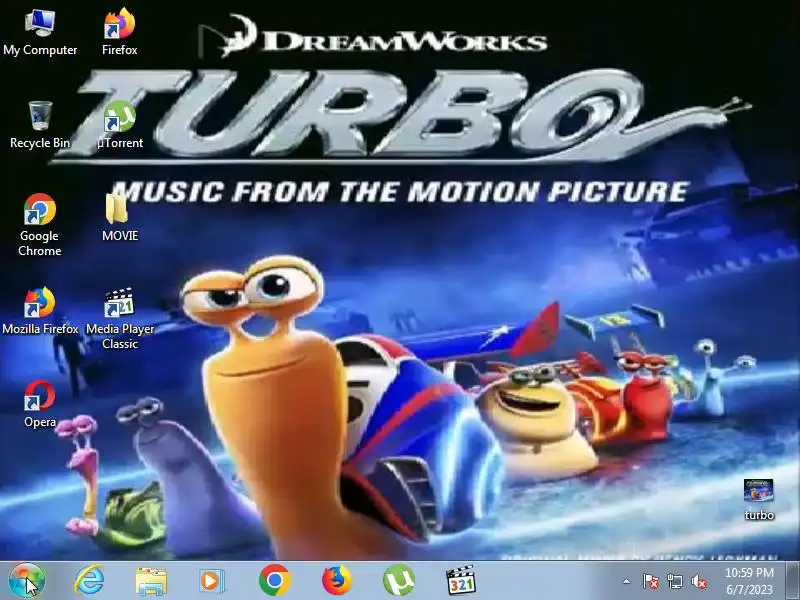Screen dimensions: 800x600
Task: Open the muted volume icon in tray
Action: click(699, 582)
